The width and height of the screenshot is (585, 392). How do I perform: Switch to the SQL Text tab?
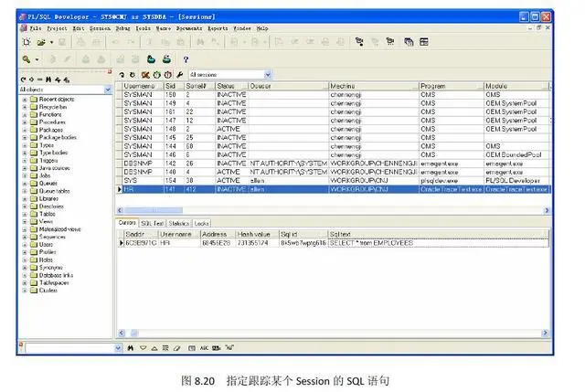pyautogui.click(x=153, y=223)
